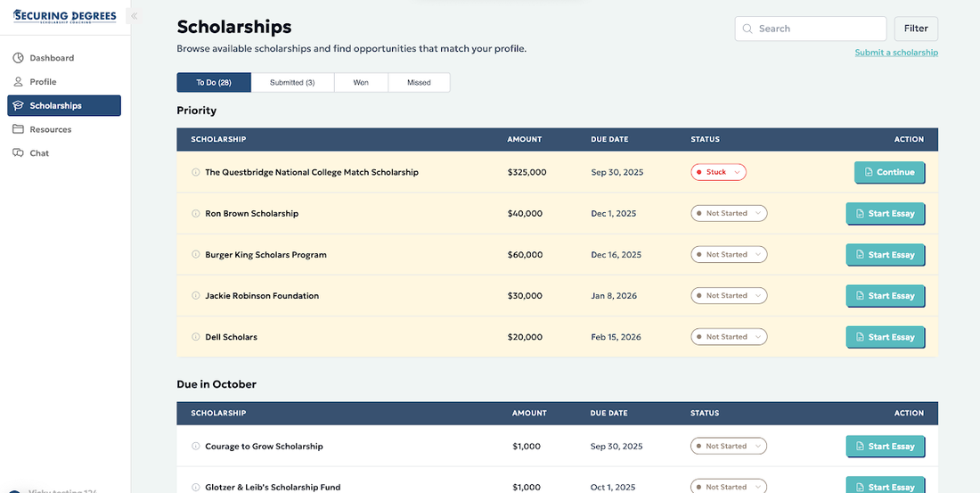980x493 pixels.
Task: Open the Stuck status dropdown for Questbridge
Action: click(x=718, y=172)
